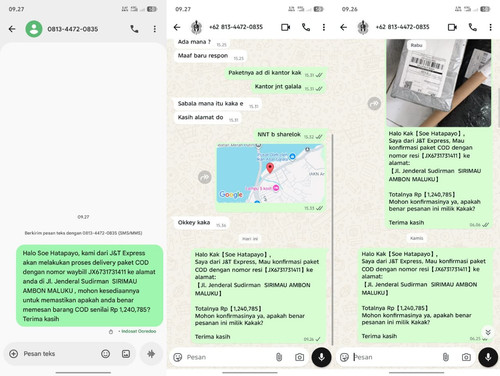Forward the map location message

pyautogui.click(x=205, y=177)
